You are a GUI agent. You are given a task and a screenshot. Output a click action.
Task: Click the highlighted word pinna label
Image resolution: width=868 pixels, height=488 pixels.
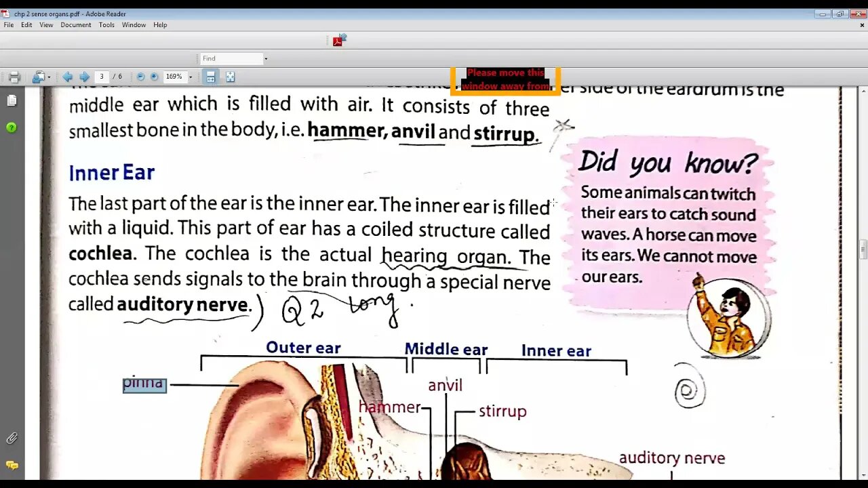[x=144, y=384]
